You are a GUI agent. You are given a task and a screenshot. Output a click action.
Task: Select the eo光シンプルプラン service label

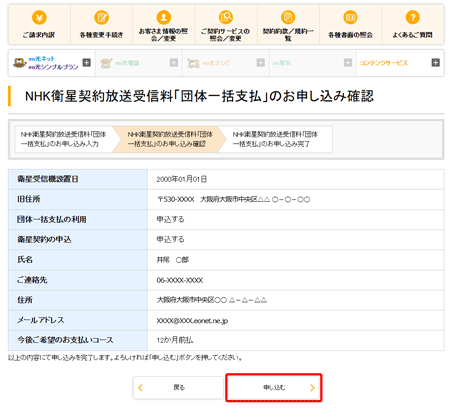coord(53,67)
